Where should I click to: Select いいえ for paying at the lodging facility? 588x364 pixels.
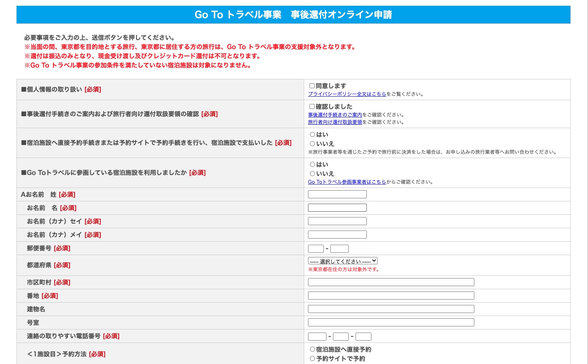click(x=312, y=144)
